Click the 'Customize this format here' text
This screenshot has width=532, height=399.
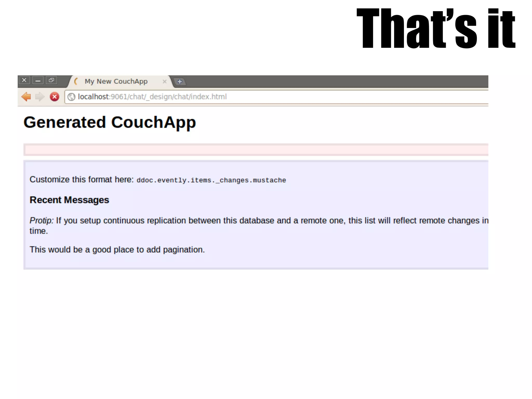click(82, 179)
